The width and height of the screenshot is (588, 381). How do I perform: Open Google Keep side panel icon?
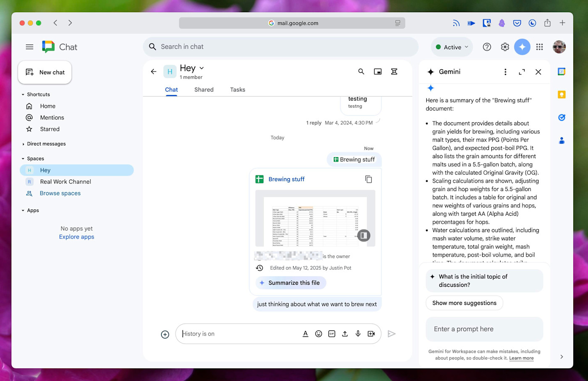point(562,95)
